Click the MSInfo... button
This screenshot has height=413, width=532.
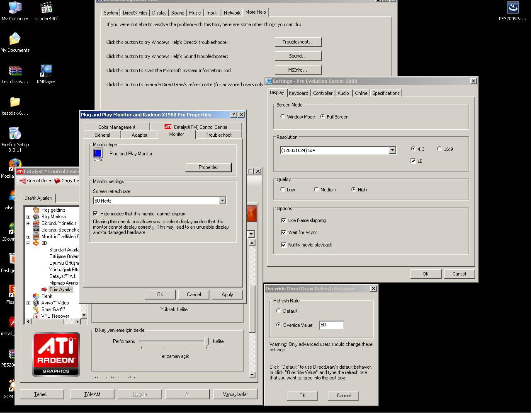[x=298, y=70]
